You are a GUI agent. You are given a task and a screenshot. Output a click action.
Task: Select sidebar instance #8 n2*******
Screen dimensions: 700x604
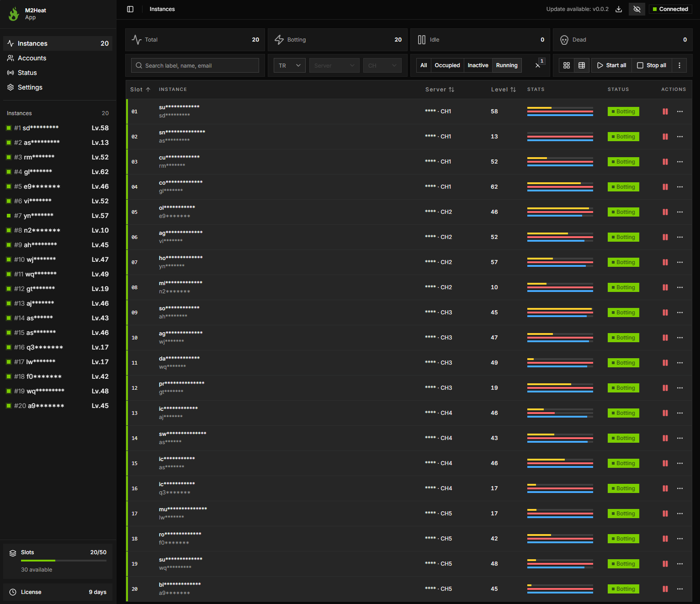(x=58, y=230)
